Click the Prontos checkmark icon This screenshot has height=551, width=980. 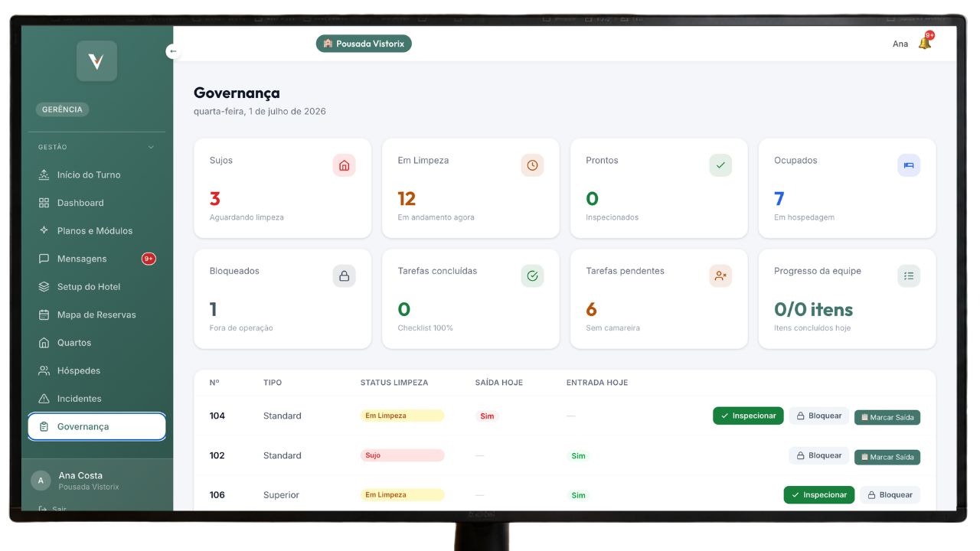720,165
